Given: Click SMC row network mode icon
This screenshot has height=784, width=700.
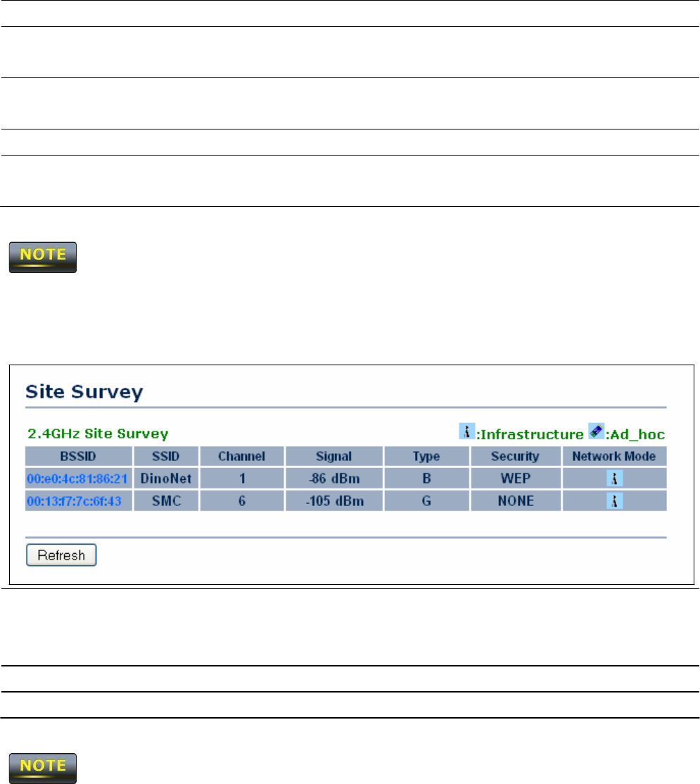Looking at the screenshot, I should click(x=615, y=501).
